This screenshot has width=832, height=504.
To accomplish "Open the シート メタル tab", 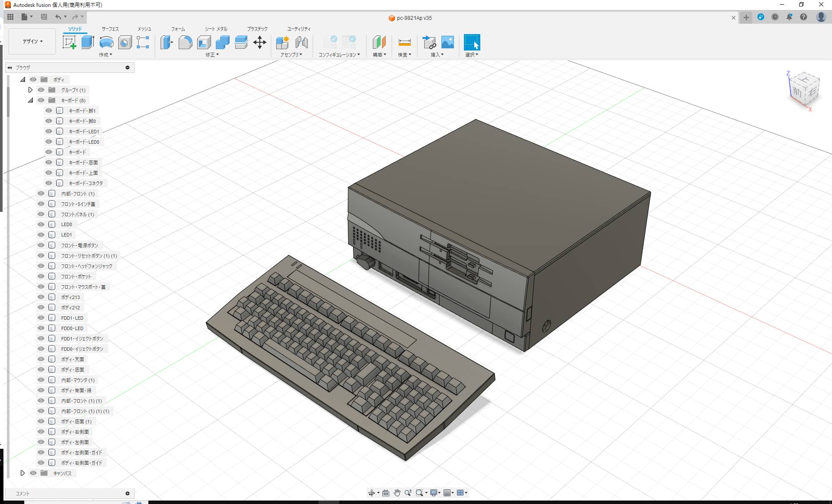I will pyautogui.click(x=215, y=28).
